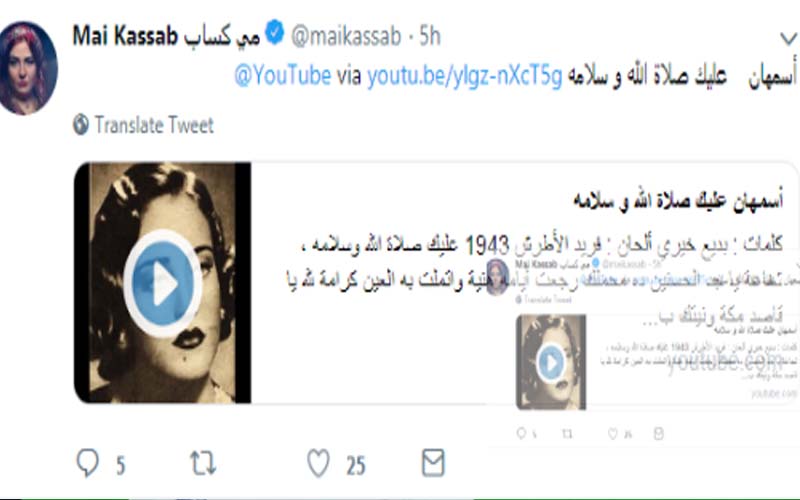This screenshot has width=800, height=500.
Task: Click the blue verified badge
Action: coord(274,33)
